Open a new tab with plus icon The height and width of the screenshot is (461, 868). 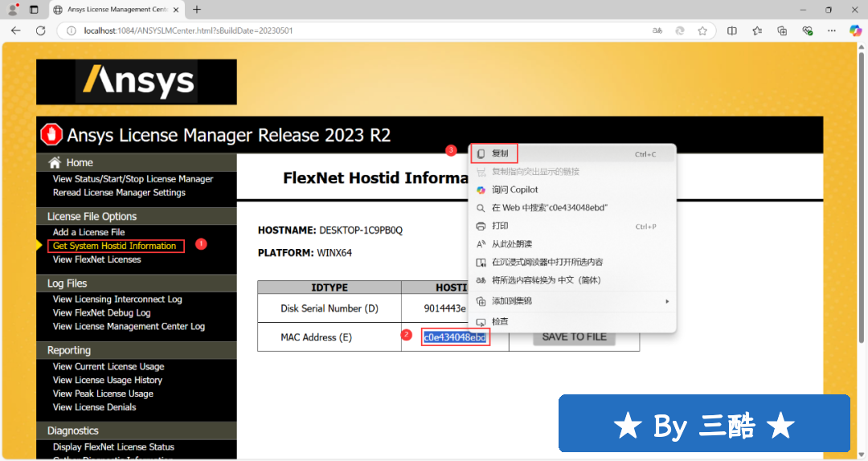[197, 10]
